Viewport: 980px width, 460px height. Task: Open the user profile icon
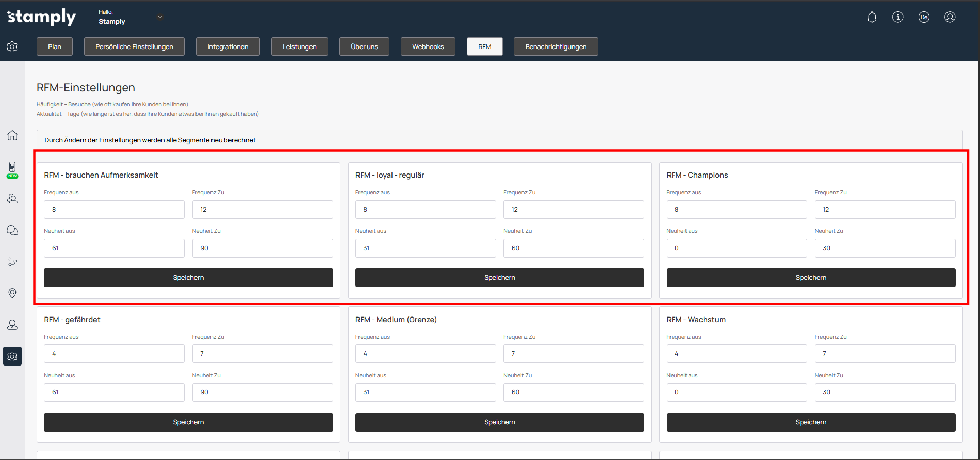[x=950, y=17]
